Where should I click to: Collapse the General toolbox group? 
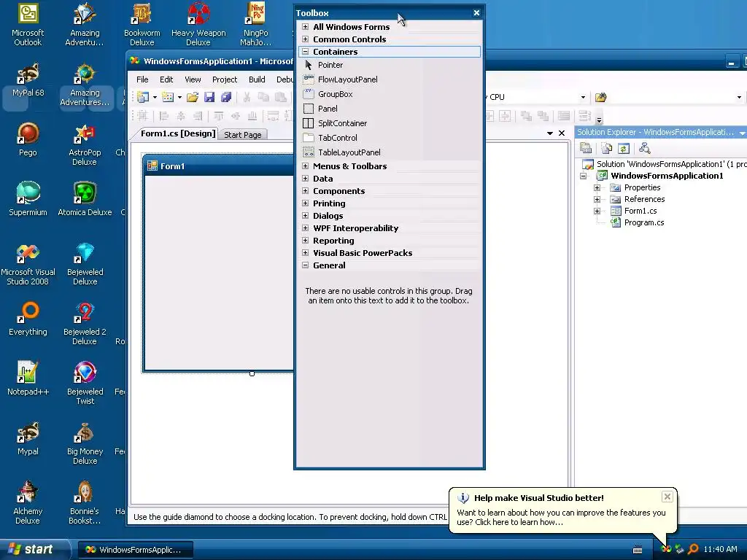[306, 265]
